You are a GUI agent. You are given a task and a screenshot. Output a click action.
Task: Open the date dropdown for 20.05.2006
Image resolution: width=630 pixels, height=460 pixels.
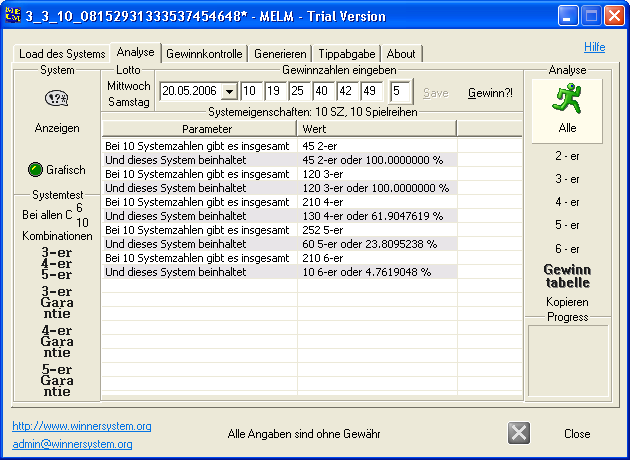229,92
